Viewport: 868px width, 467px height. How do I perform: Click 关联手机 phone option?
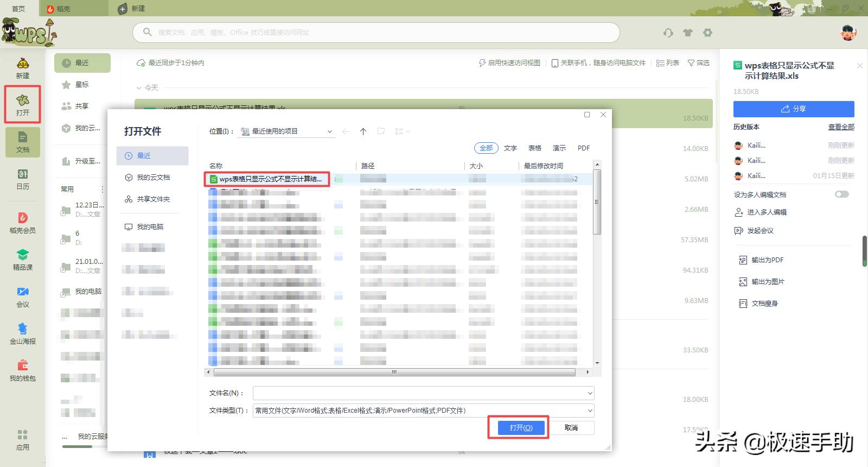tap(598, 63)
